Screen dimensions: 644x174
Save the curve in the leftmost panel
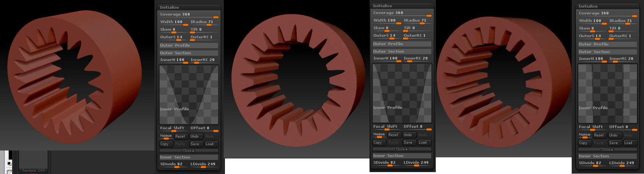click(x=195, y=144)
